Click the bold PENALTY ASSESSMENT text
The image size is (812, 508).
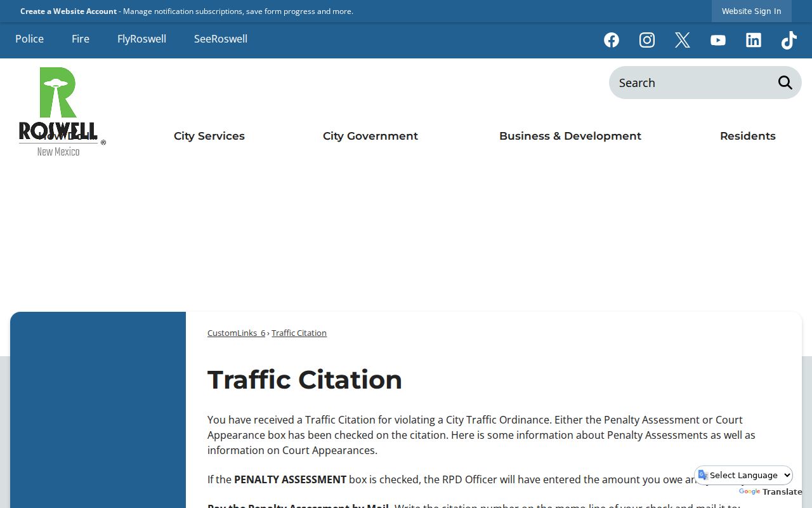291,479
